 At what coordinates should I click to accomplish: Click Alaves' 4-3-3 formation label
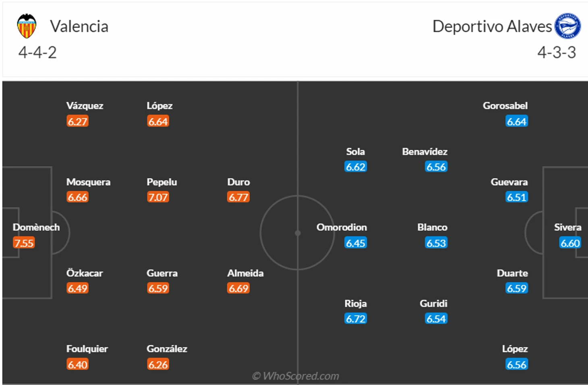[557, 53]
